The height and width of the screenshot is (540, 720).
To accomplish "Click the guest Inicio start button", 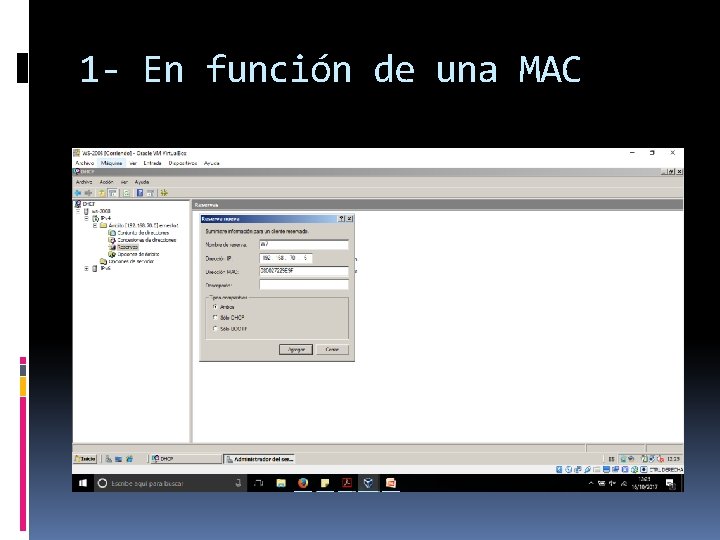I will click(x=85, y=459).
